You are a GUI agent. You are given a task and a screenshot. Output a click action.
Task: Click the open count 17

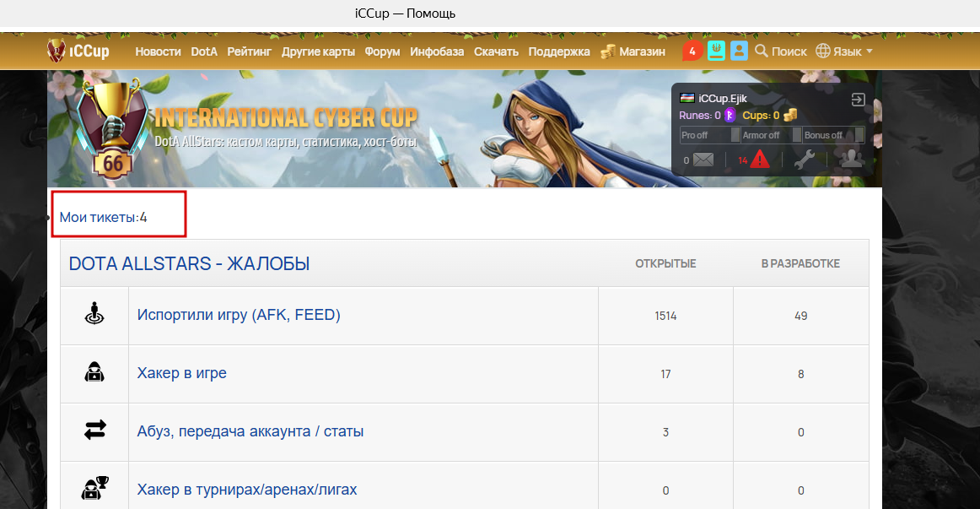click(x=665, y=374)
